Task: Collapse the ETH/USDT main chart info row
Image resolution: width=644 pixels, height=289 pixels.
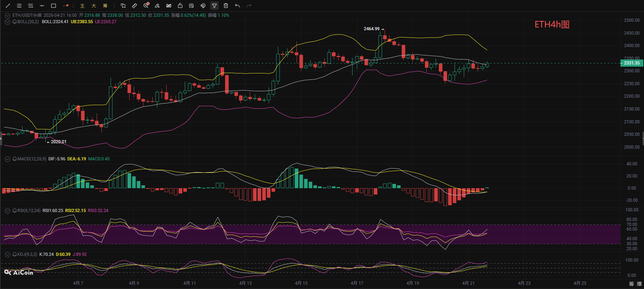Action: coord(7,15)
